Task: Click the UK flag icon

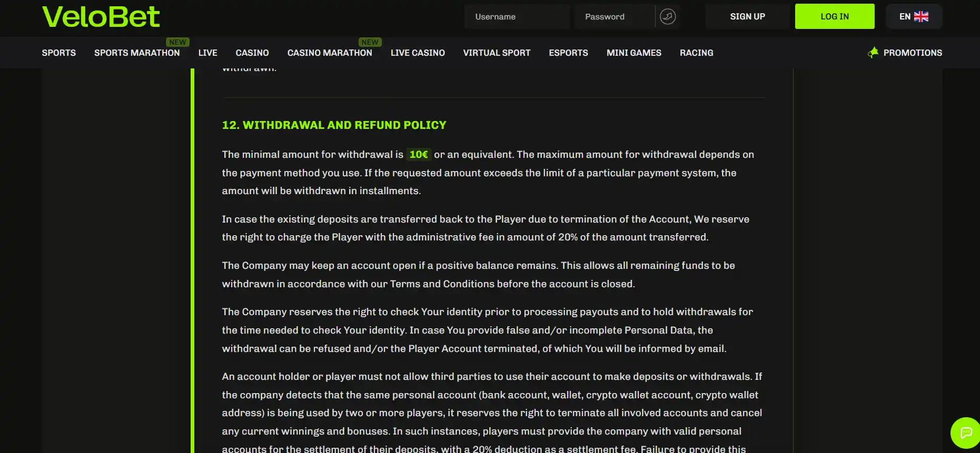Action: pos(921,16)
